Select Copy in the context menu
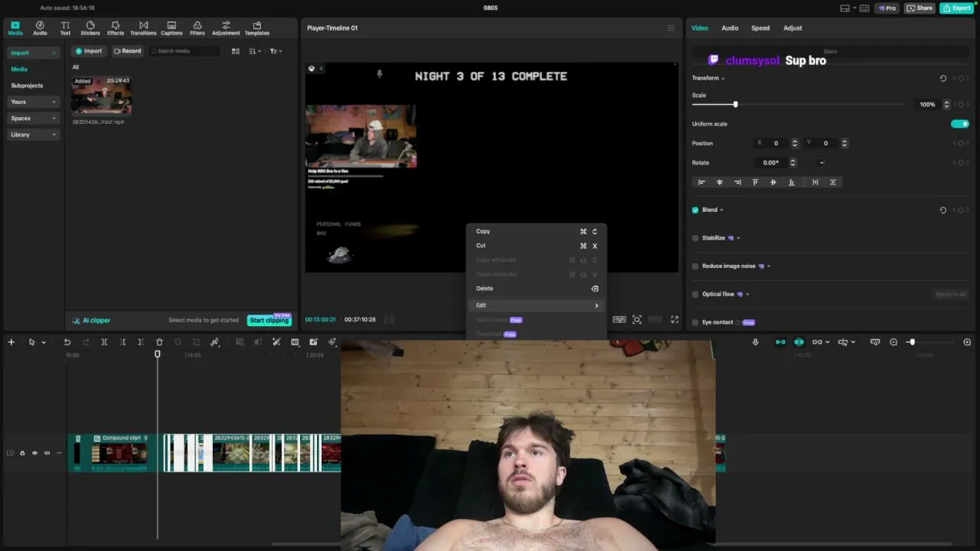 pyautogui.click(x=537, y=231)
